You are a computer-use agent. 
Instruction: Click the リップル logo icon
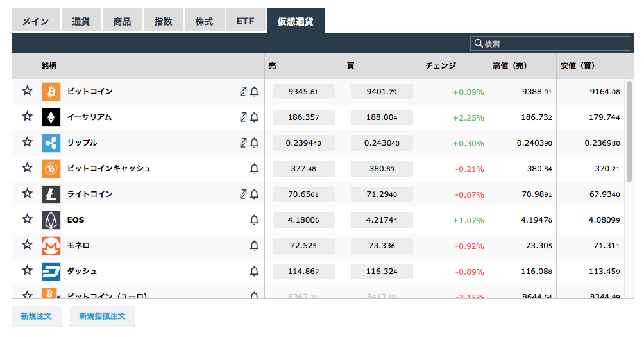[51, 143]
